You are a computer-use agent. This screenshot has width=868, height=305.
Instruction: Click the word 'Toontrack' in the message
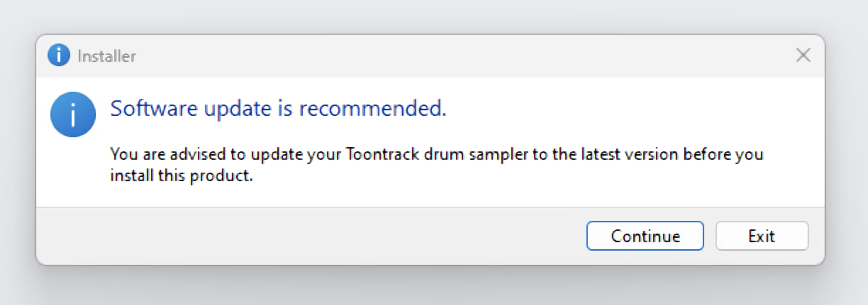click(x=382, y=154)
